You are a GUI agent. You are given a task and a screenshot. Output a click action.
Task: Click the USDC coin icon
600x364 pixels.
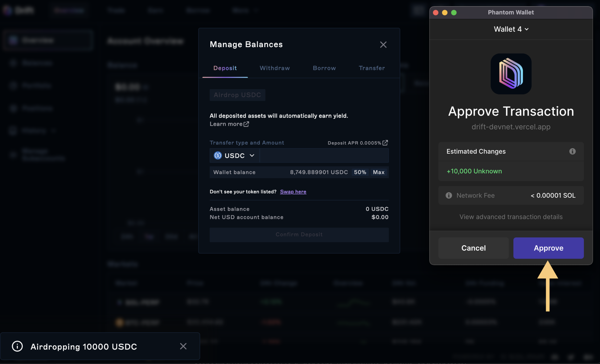[x=218, y=156]
